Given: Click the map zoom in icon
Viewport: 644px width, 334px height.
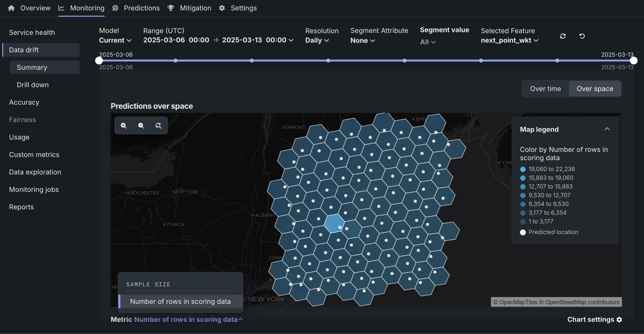Looking at the screenshot, I should pyautogui.click(x=124, y=125).
